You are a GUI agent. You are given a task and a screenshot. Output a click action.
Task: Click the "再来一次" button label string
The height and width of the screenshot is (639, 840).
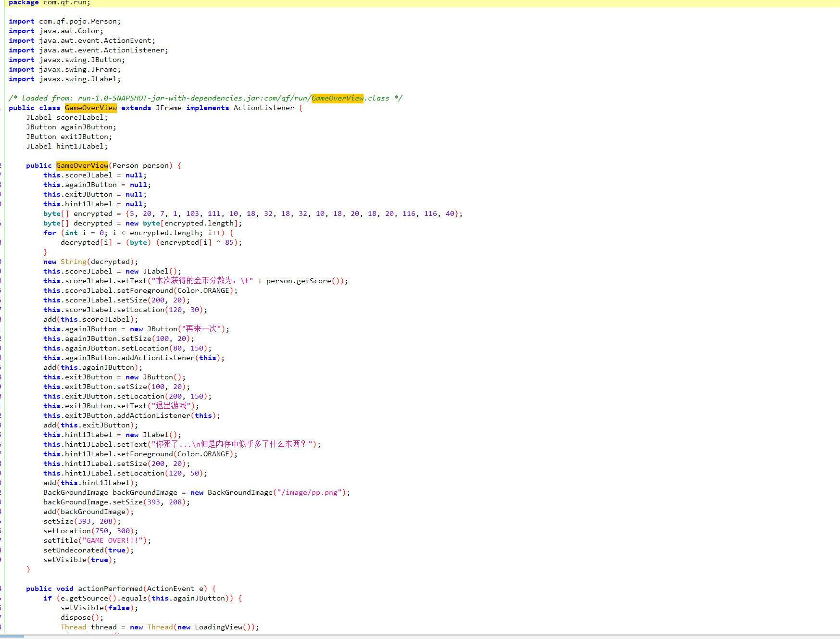[x=201, y=329]
